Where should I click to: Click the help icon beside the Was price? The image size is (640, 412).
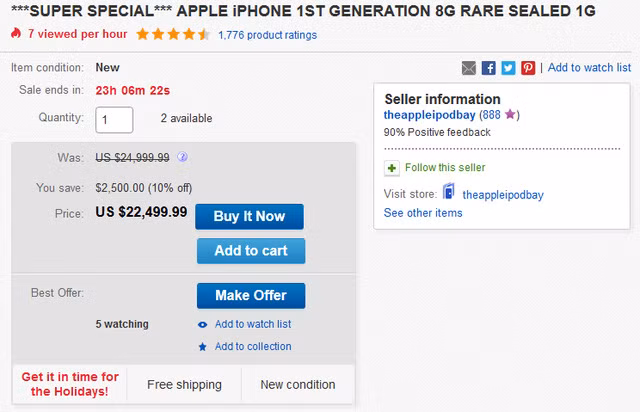[183, 157]
